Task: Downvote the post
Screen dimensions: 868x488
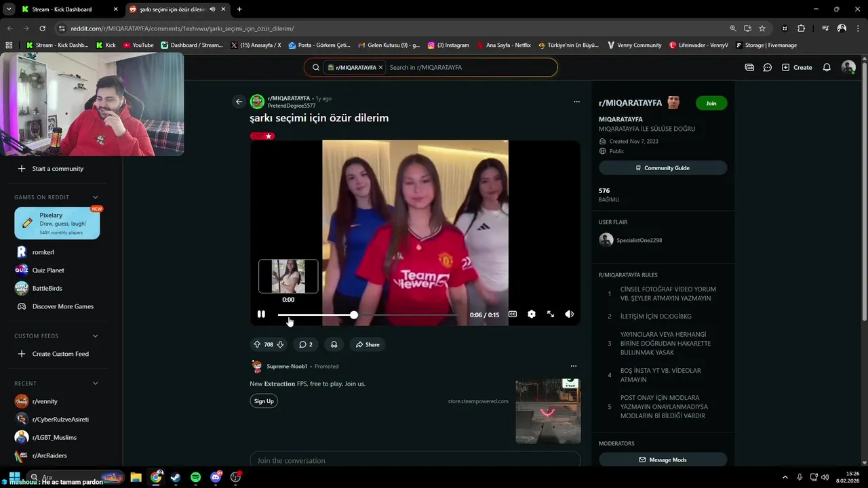Action: [280, 344]
